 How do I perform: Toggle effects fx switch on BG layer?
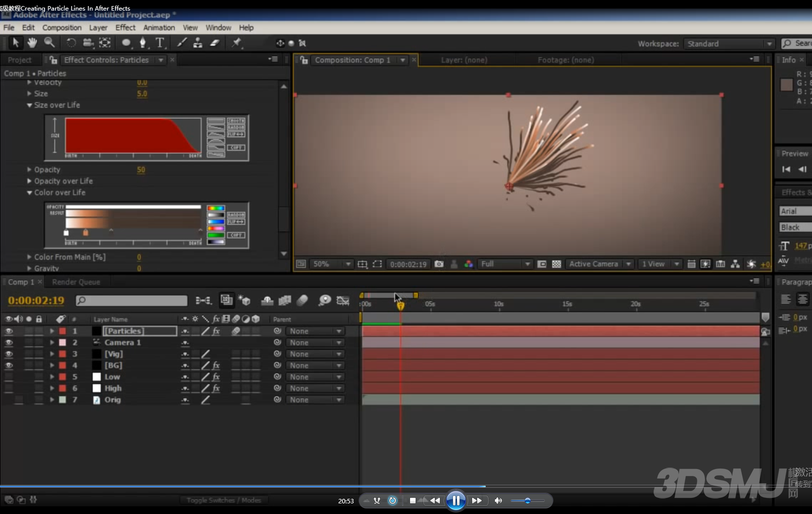point(216,365)
